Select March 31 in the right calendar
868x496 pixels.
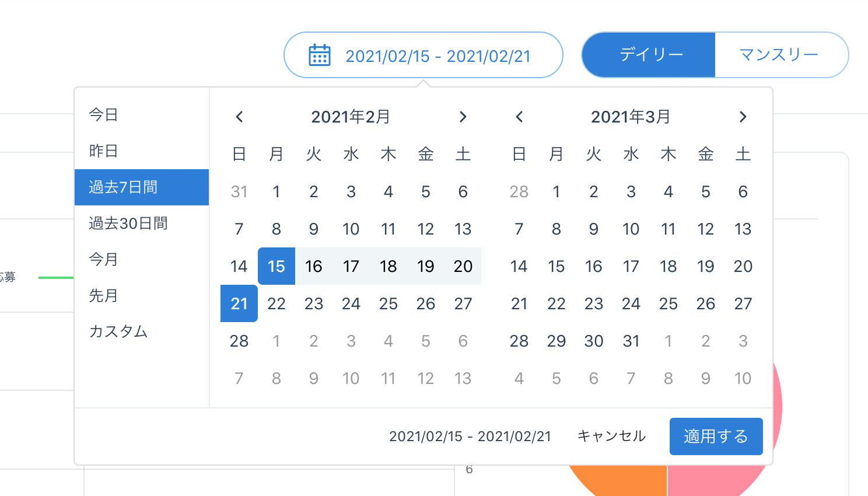[631, 341]
